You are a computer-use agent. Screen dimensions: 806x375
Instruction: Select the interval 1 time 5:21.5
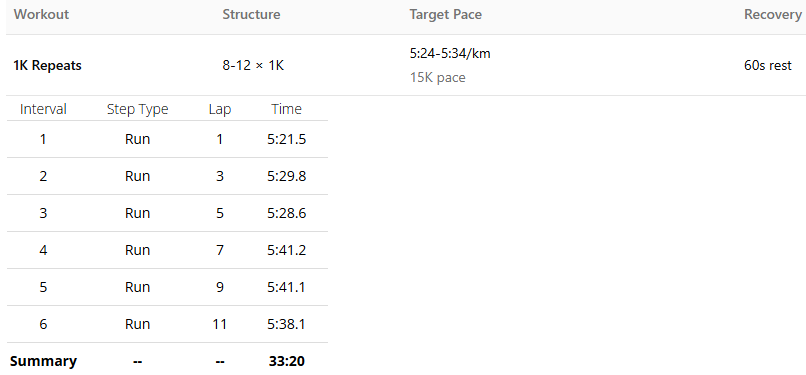(x=287, y=139)
